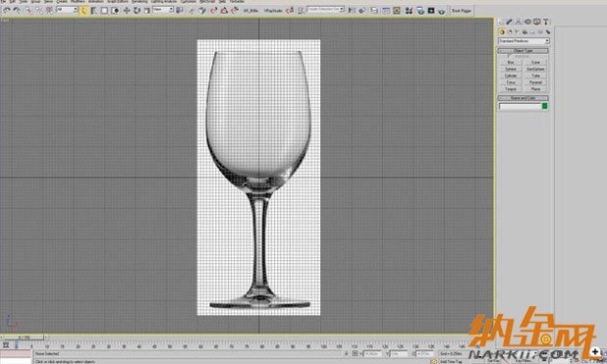Toggle the rectangular selection region button
607x364 pixels.
[x=104, y=11]
